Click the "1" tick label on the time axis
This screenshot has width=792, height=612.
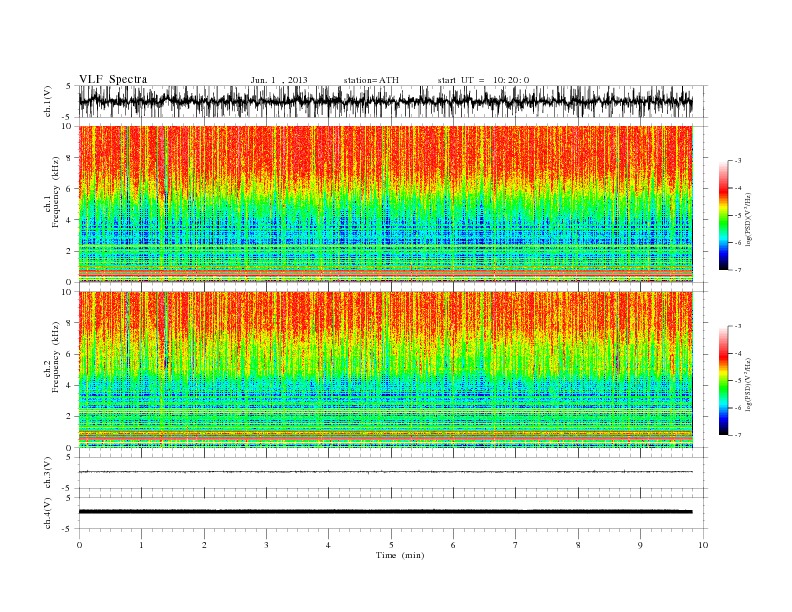point(141,545)
